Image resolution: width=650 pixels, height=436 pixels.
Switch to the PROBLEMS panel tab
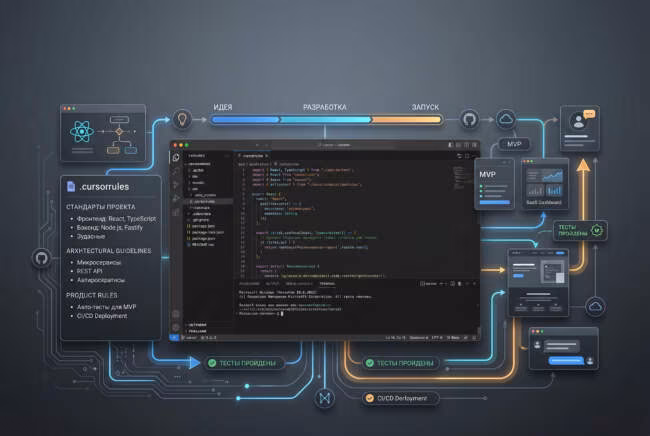[x=249, y=284]
